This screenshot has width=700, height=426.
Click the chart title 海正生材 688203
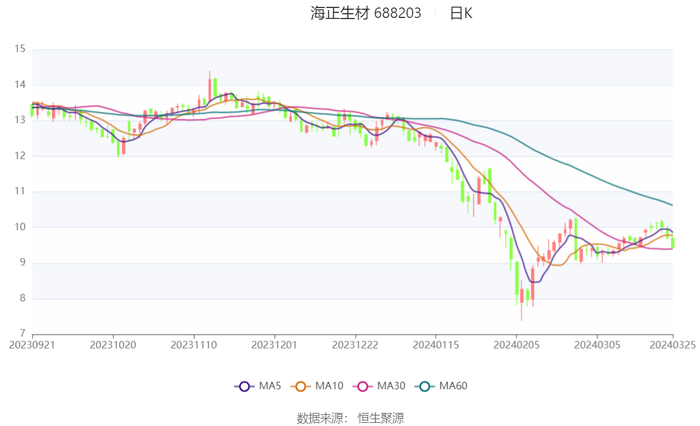[365, 14]
